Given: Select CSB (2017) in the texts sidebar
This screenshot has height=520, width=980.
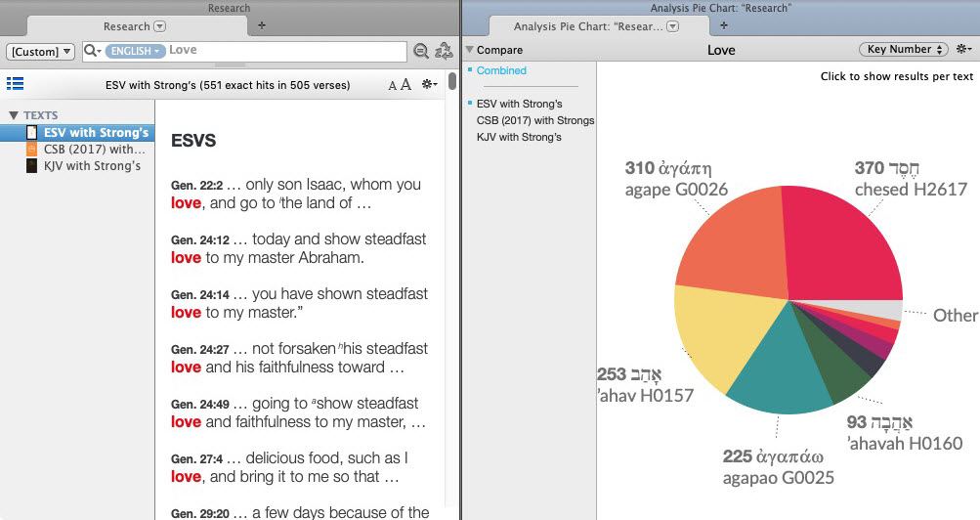Looking at the screenshot, I should pyautogui.click(x=94, y=150).
